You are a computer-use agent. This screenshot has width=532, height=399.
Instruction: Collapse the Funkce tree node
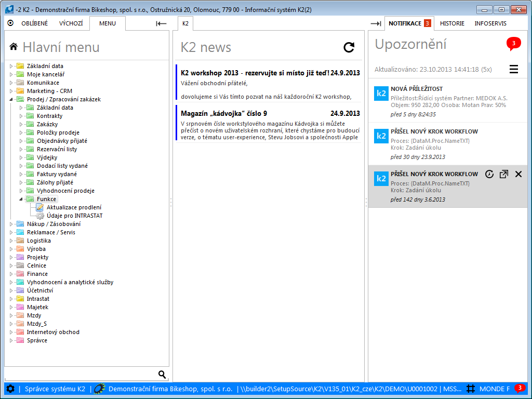pos(21,199)
